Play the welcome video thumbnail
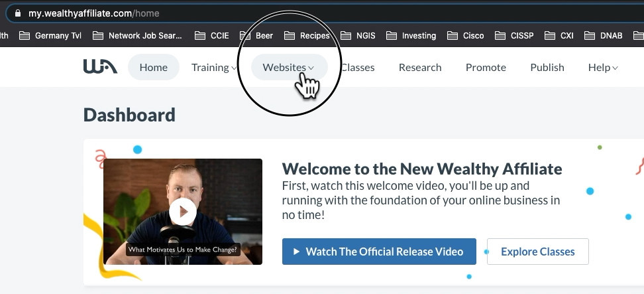644x294 pixels. pos(183,211)
